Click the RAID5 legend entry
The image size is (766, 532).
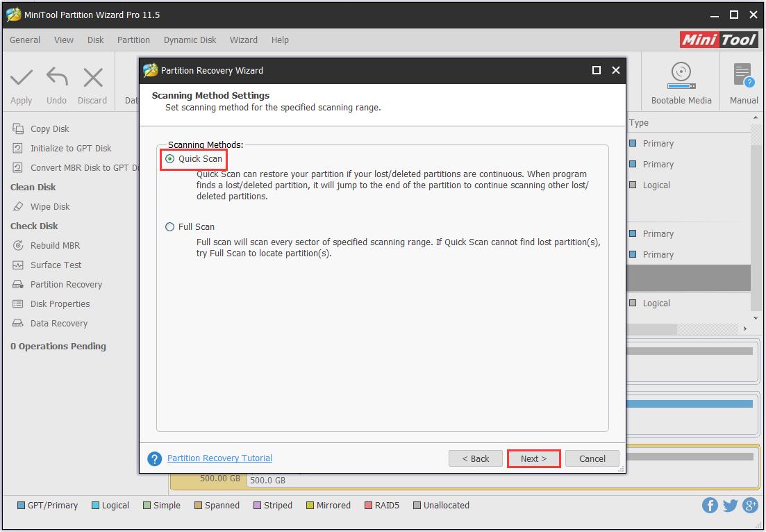click(x=381, y=505)
